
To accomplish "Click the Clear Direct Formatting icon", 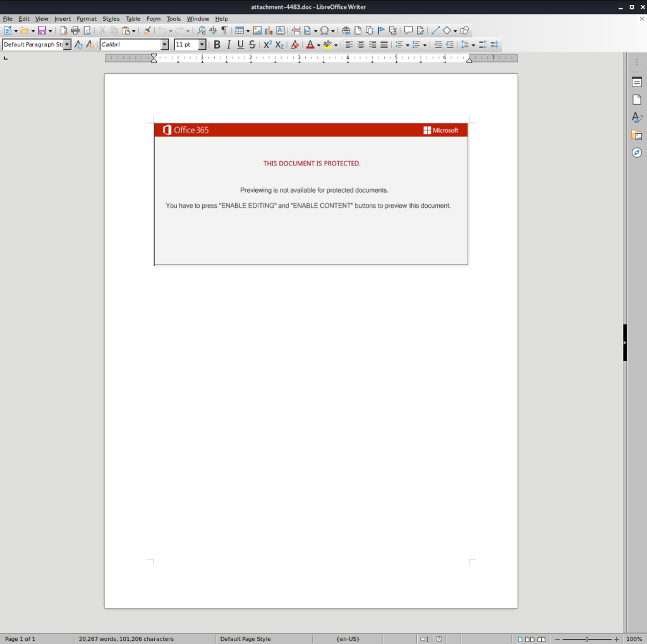I will [294, 45].
